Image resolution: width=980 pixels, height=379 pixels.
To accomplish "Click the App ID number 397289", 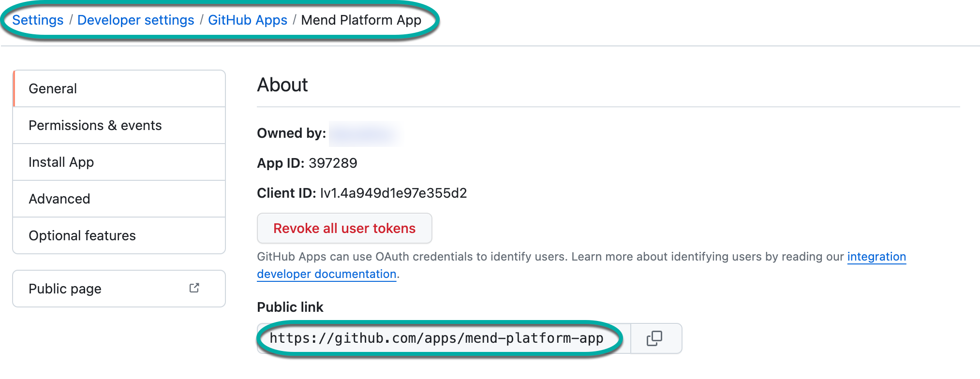I will 333,163.
